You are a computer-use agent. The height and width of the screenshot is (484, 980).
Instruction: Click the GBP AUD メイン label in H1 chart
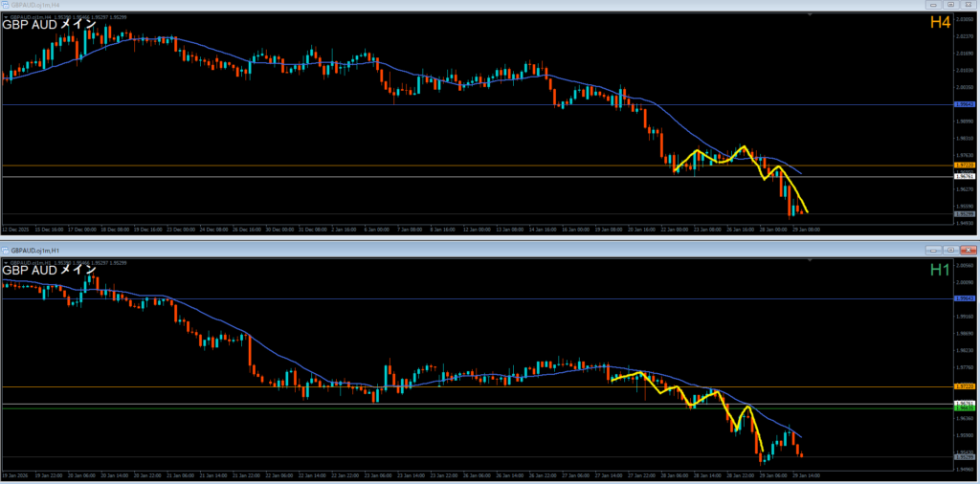pyautogui.click(x=49, y=270)
